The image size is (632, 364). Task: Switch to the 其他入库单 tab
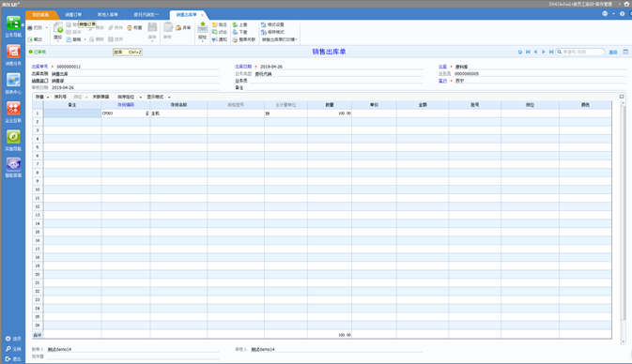108,15
